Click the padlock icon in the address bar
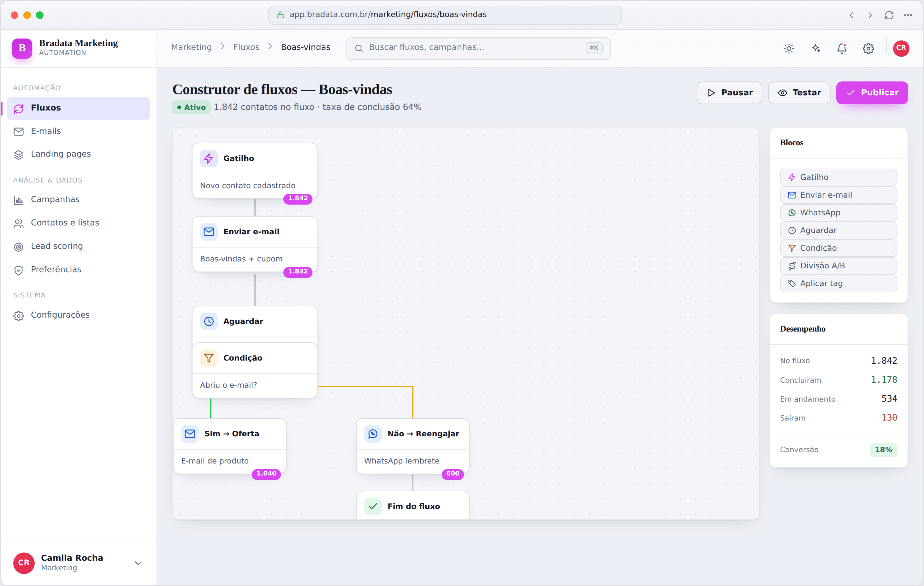The image size is (924, 586). coord(281,15)
